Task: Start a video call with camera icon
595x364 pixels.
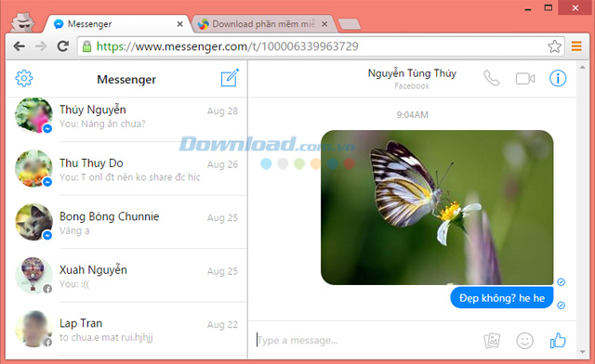Action: point(525,79)
